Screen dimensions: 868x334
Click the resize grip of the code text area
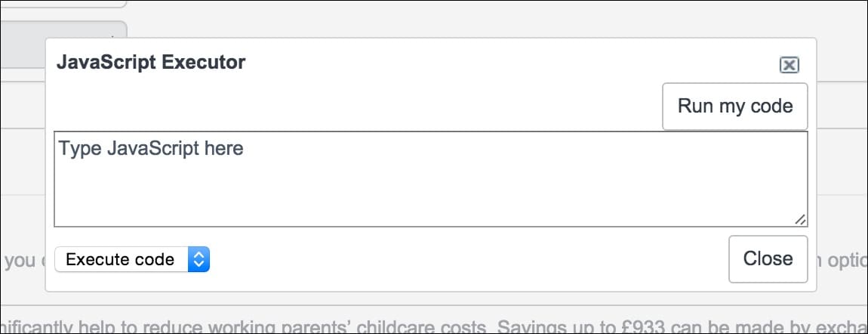point(800,219)
